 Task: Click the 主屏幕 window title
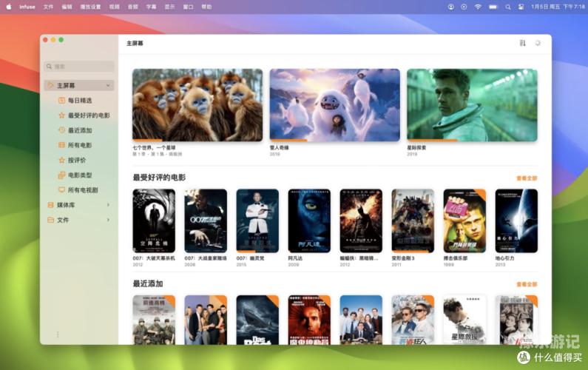135,43
